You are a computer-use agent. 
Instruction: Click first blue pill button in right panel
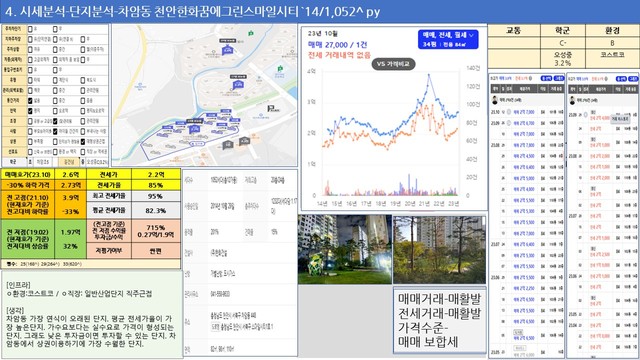(x=621, y=79)
